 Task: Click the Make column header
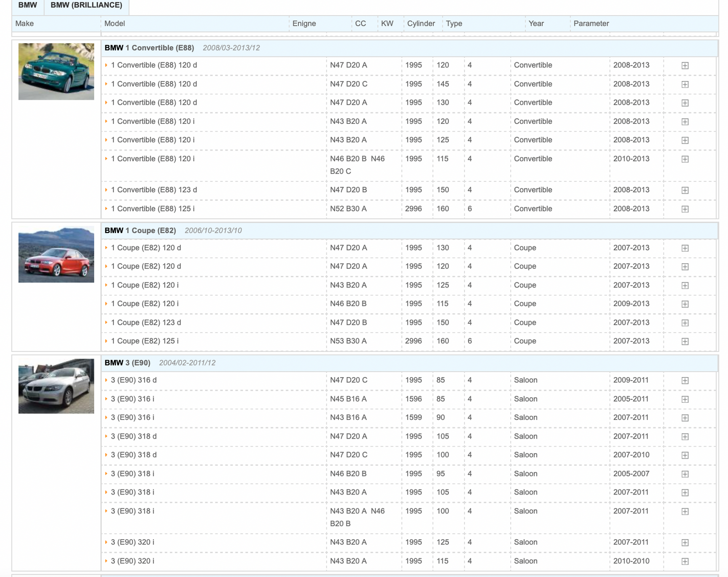25,24
